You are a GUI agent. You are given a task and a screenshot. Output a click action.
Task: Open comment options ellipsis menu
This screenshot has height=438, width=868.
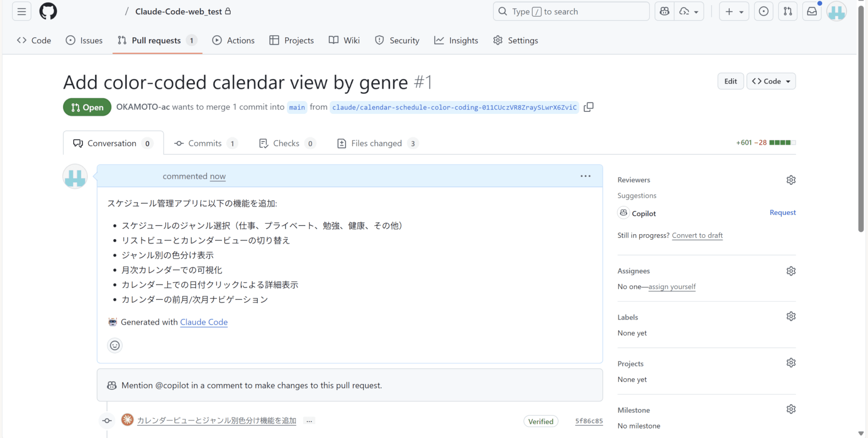585,176
